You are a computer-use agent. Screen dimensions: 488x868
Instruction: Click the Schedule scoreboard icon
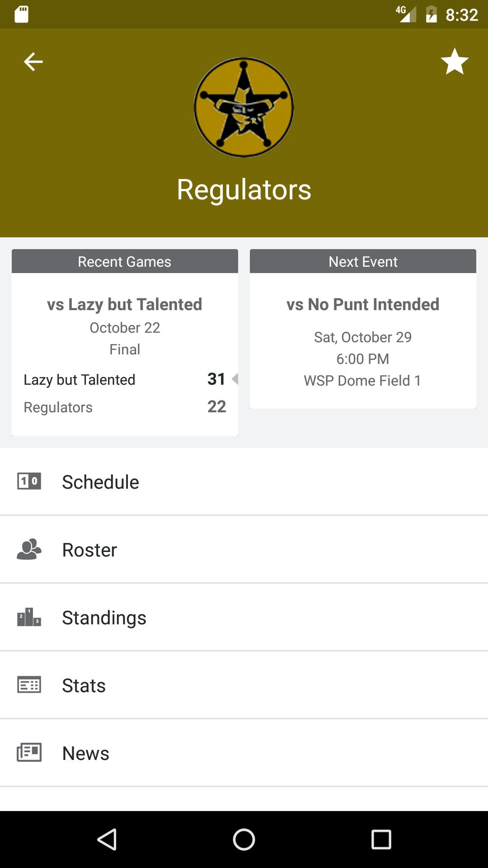(29, 481)
